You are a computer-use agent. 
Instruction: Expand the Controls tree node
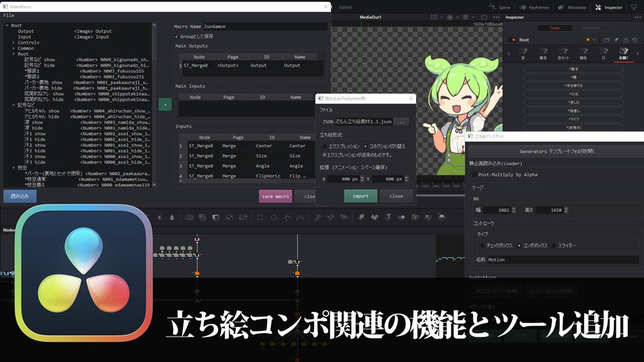tap(13, 43)
